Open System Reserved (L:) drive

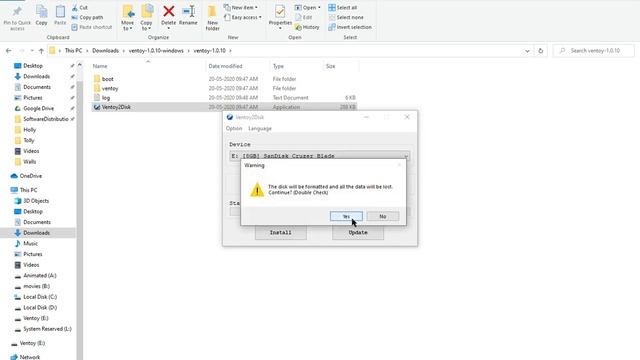click(x=47, y=329)
